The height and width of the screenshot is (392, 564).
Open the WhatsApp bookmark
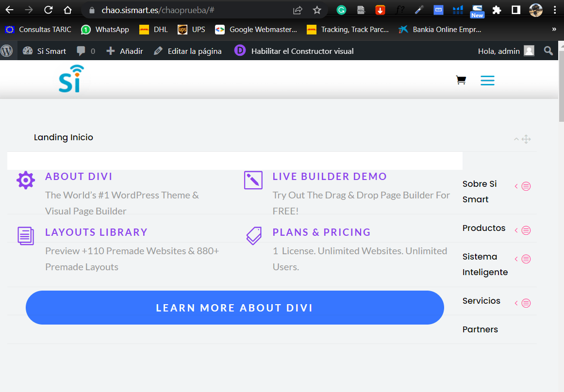(x=105, y=30)
